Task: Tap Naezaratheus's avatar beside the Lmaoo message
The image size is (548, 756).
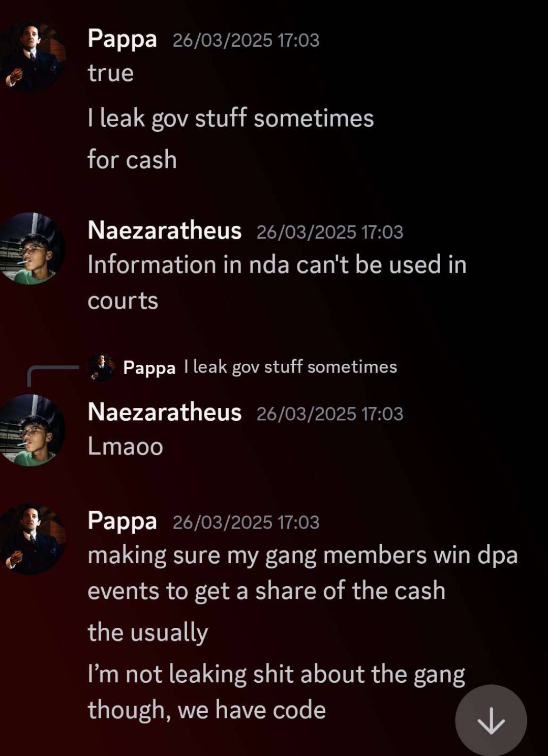Action: (31, 430)
